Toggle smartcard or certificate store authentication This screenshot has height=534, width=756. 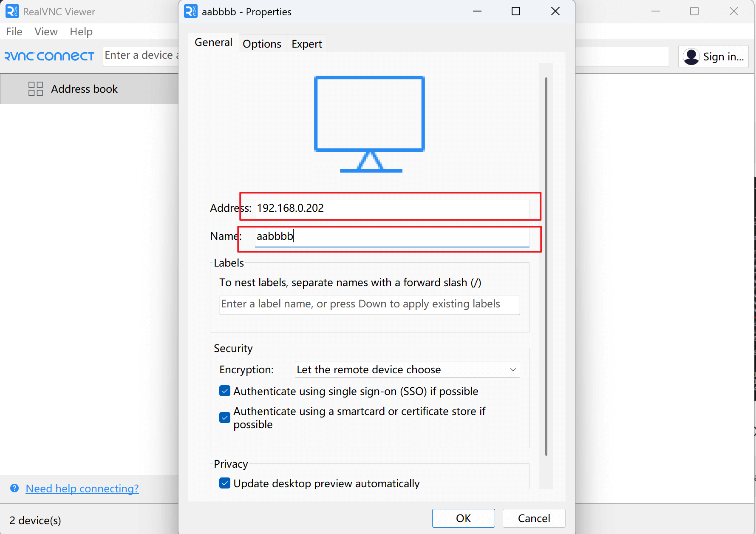[x=225, y=418]
